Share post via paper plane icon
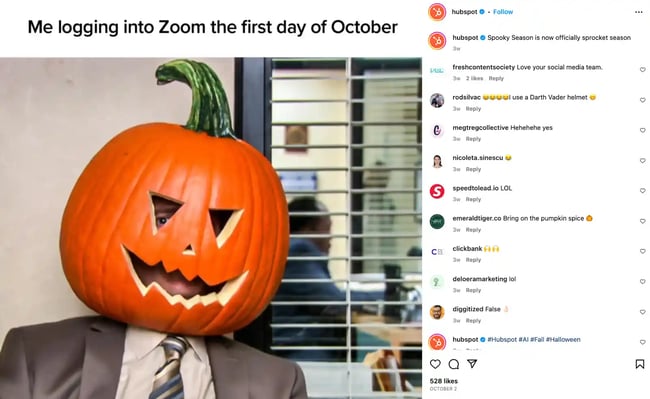Screen dimensions: 650x399 click(x=472, y=363)
